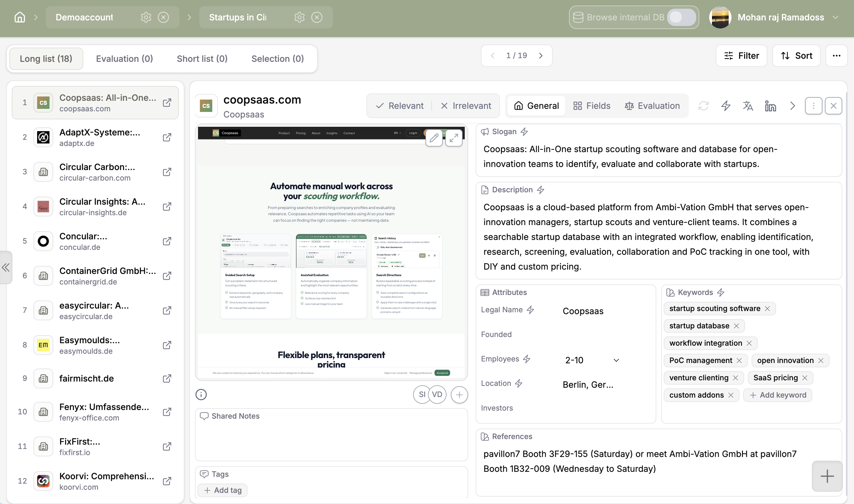The width and height of the screenshot is (854, 504).
Task: Open the Evaluation detail tab with scale icon
Action: (x=652, y=106)
